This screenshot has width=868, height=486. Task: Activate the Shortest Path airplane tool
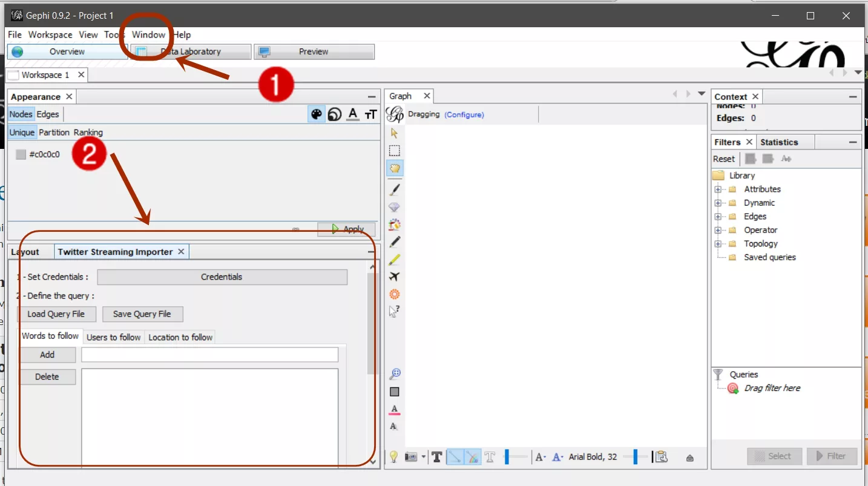395,277
